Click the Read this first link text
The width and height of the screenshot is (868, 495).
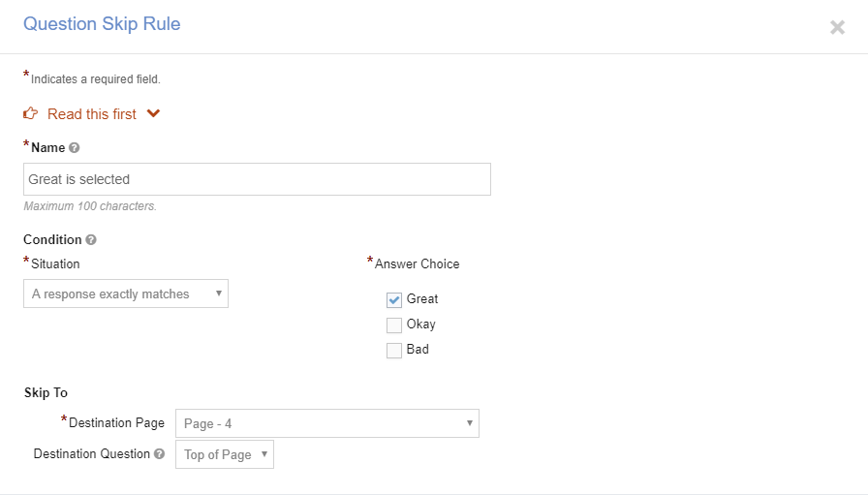[92, 114]
